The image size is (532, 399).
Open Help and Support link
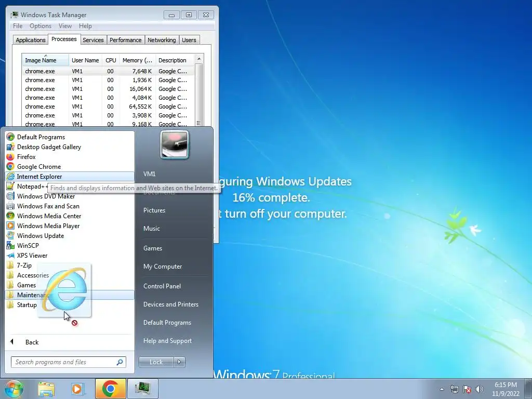167,341
